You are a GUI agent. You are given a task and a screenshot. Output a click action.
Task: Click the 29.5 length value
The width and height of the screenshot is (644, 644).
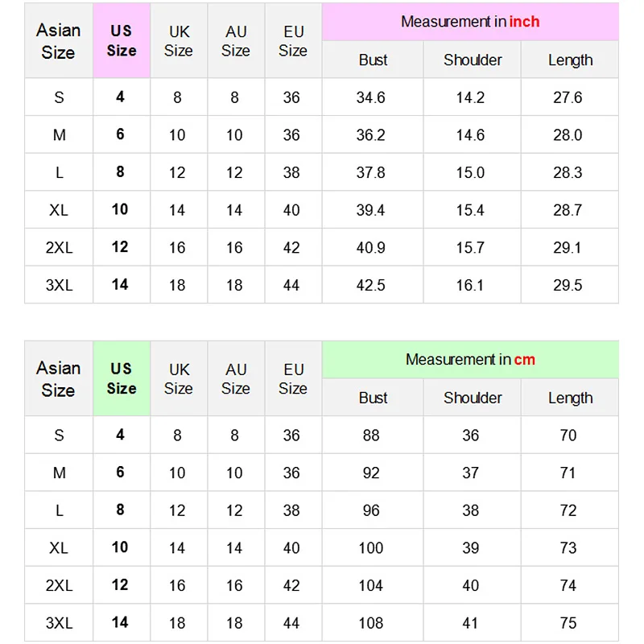(568, 285)
